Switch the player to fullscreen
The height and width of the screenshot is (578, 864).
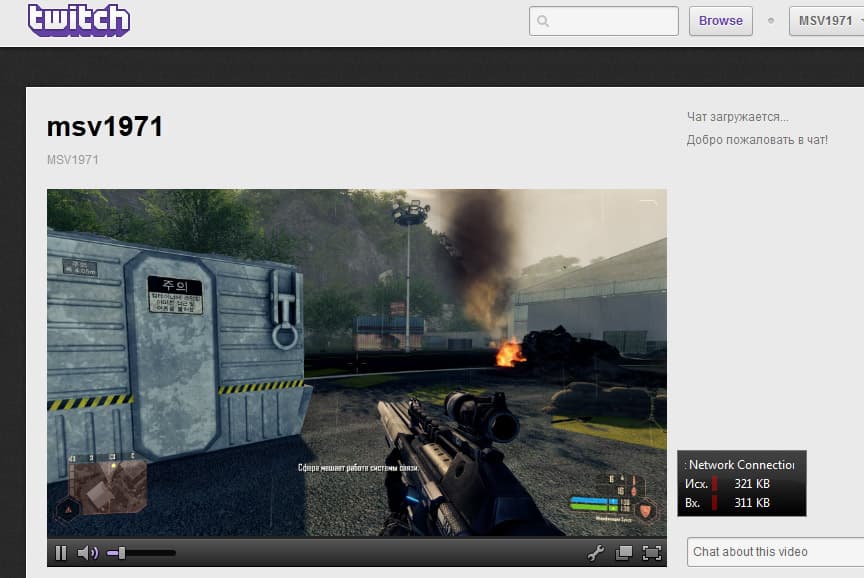tap(652, 553)
